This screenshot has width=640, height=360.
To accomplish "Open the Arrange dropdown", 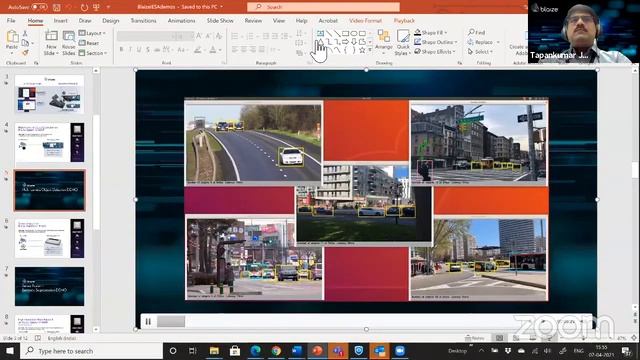I will (x=384, y=42).
